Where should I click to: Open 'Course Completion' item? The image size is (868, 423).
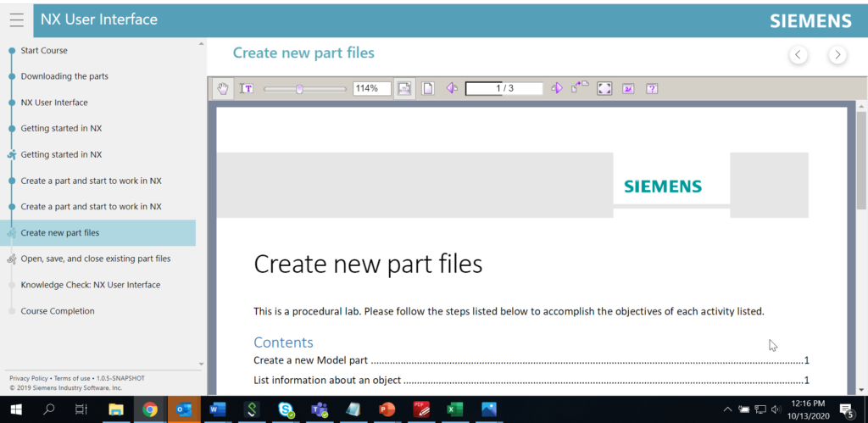point(58,311)
